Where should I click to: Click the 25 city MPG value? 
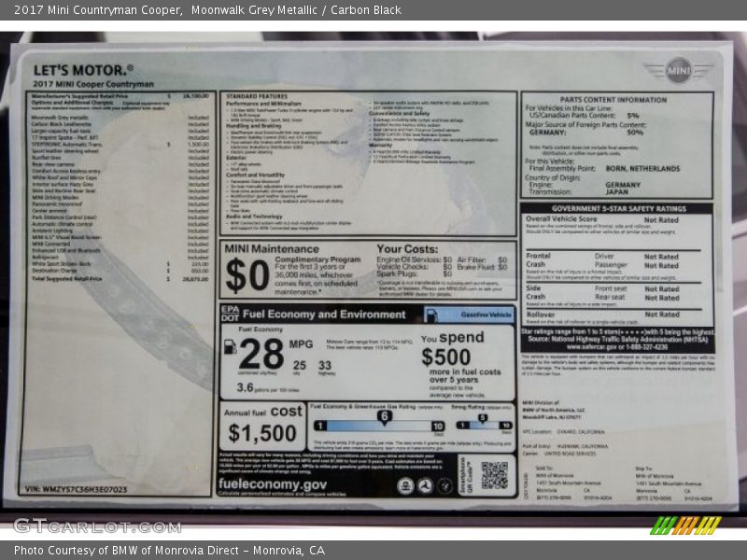click(x=299, y=365)
